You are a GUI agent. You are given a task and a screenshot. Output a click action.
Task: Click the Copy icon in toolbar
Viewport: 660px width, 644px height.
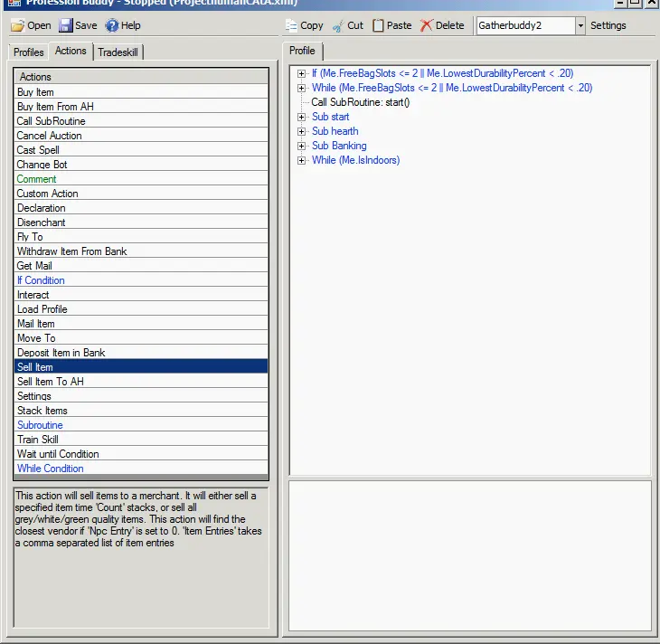point(290,26)
